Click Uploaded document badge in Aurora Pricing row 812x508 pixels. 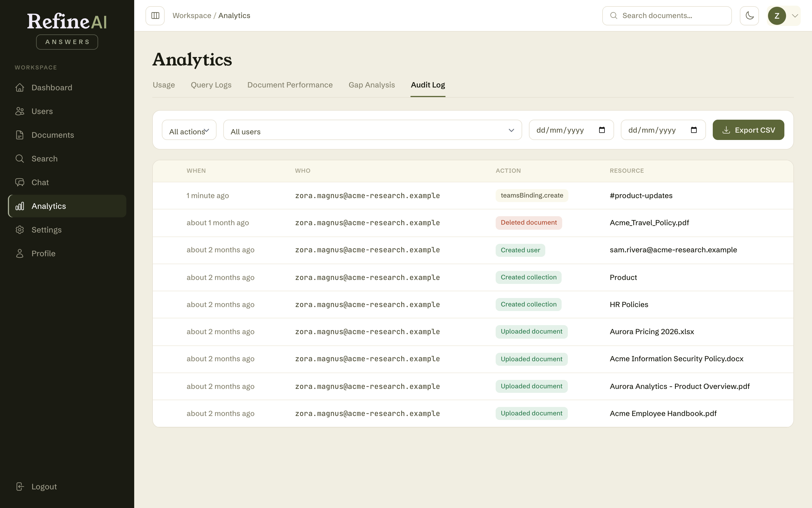click(531, 332)
